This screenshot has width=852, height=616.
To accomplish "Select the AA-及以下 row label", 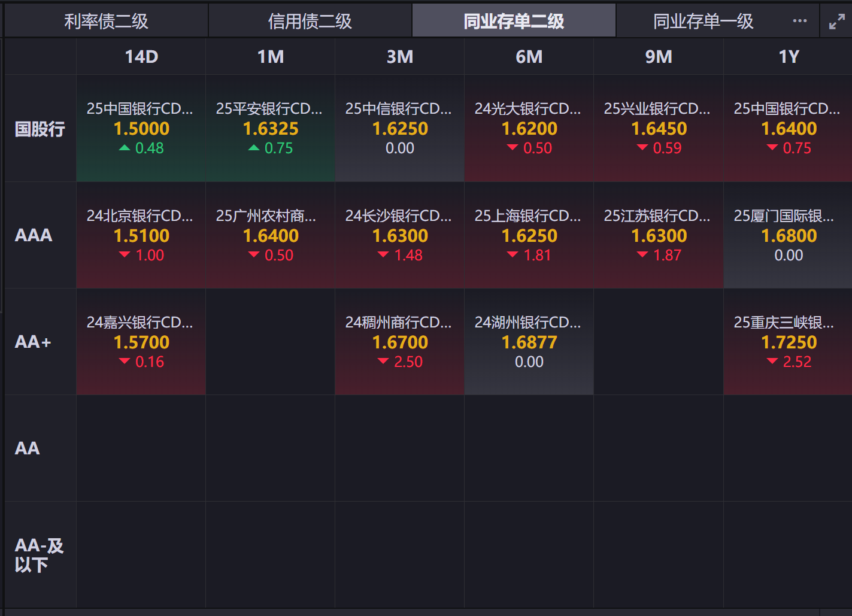I will coord(40,555).
